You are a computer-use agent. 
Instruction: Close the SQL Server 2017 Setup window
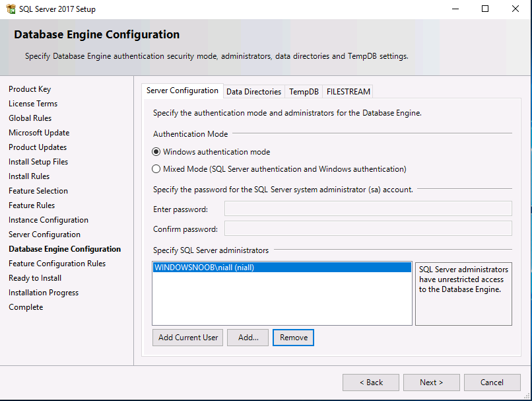(515, 9)
